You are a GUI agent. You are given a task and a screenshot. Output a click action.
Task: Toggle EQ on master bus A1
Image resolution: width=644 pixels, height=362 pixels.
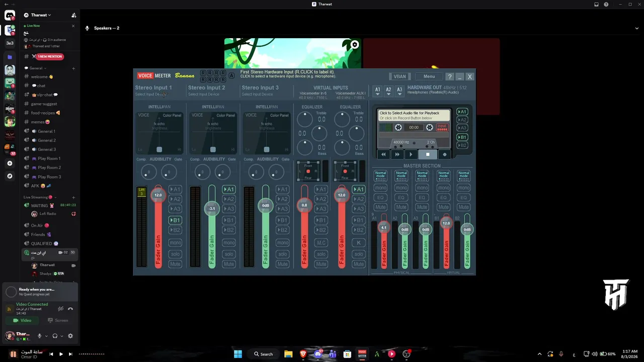380,198
